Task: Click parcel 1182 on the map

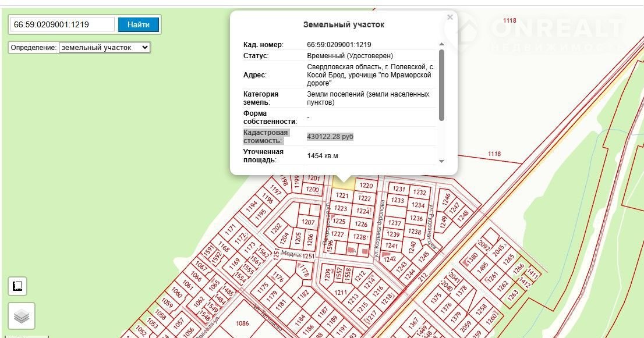Action: tap(302, 296)
